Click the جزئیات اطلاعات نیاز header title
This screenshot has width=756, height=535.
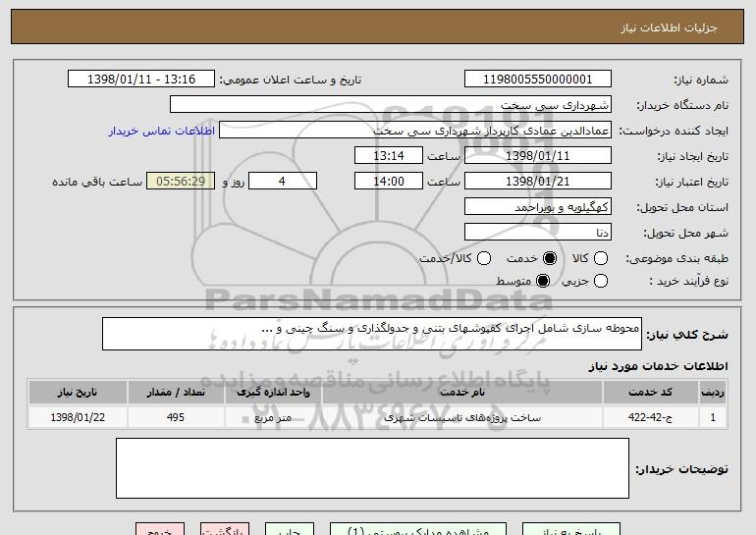670,27
